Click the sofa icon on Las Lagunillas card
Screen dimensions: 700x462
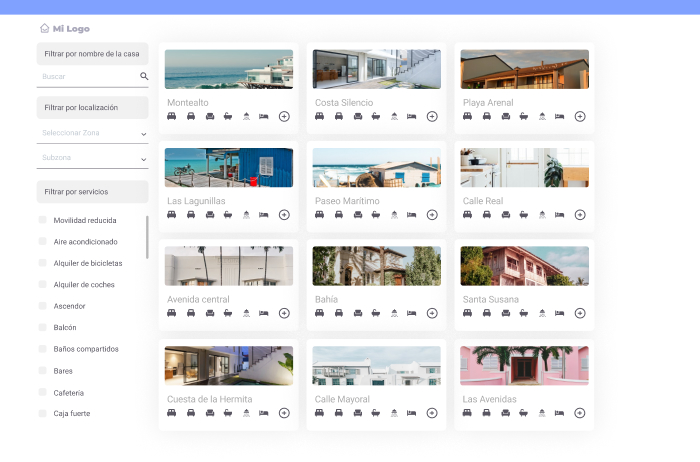[x=210, y=215]
